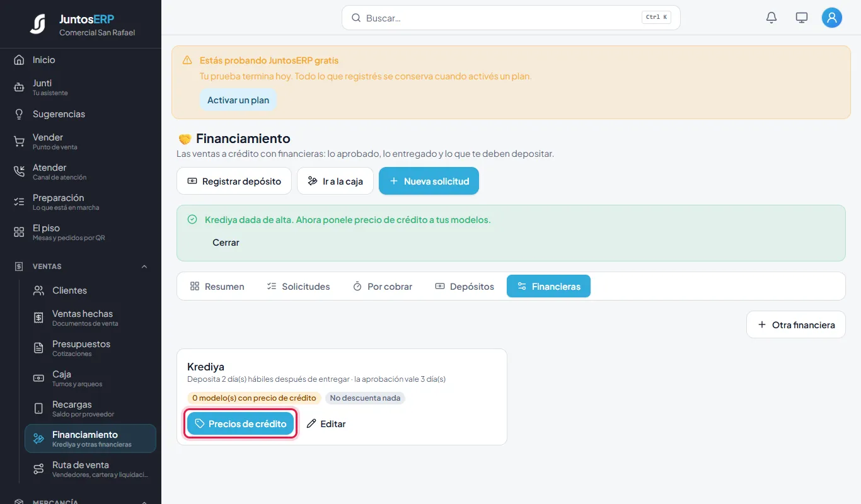Open Sugerencias in the sidebar
The height and width of the screenshot is (504, 861).
point(81,114)
